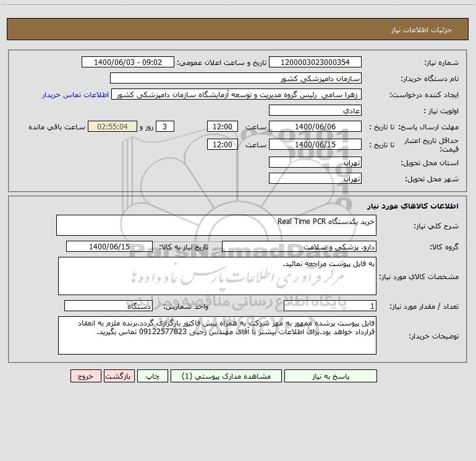Click the چاپ print button
The width and height of the screenshot is (476, 461).
pos(153,376)
